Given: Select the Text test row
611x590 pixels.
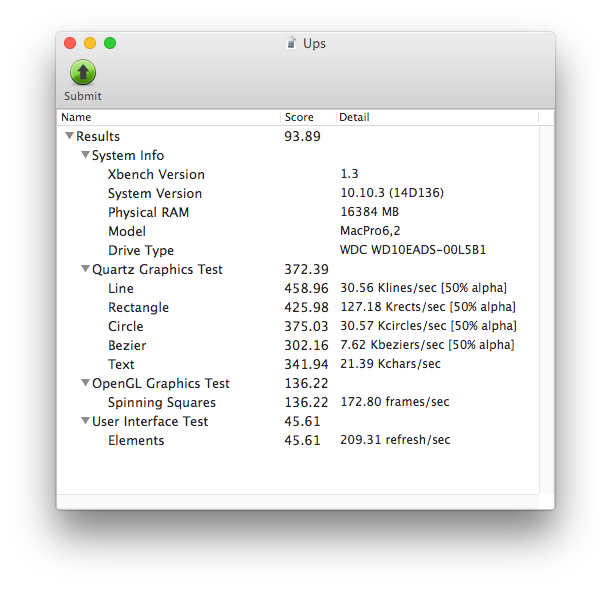Looking at the screenshot, I should click(298, 364).
